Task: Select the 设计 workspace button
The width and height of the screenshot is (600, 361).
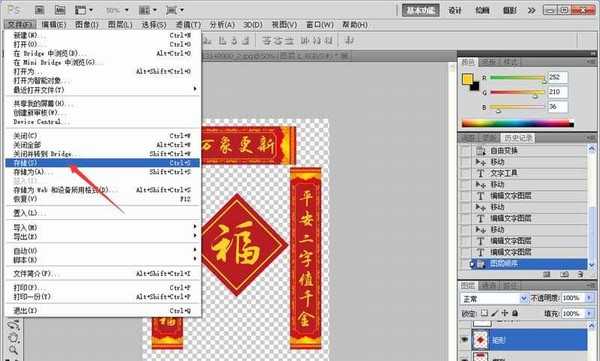Action: [x=455, y=10]
